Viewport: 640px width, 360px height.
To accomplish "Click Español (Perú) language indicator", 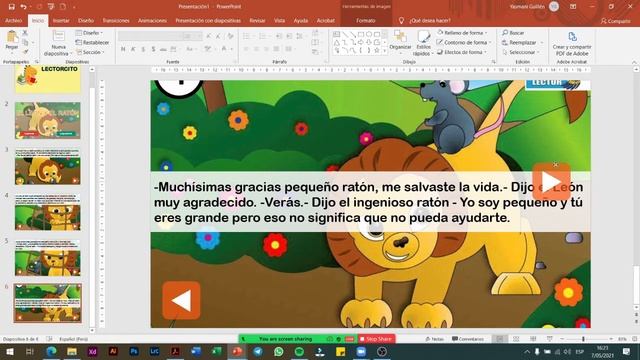I will click(73, 339).
